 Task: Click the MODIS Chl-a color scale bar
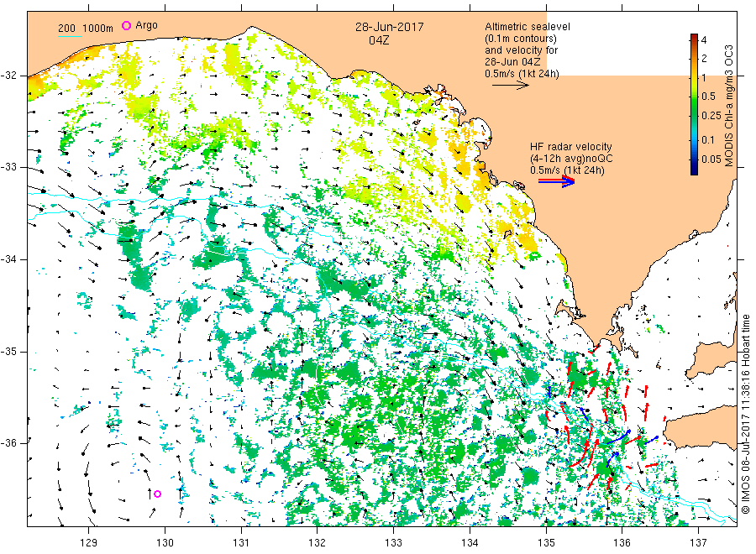click(694, 104)
